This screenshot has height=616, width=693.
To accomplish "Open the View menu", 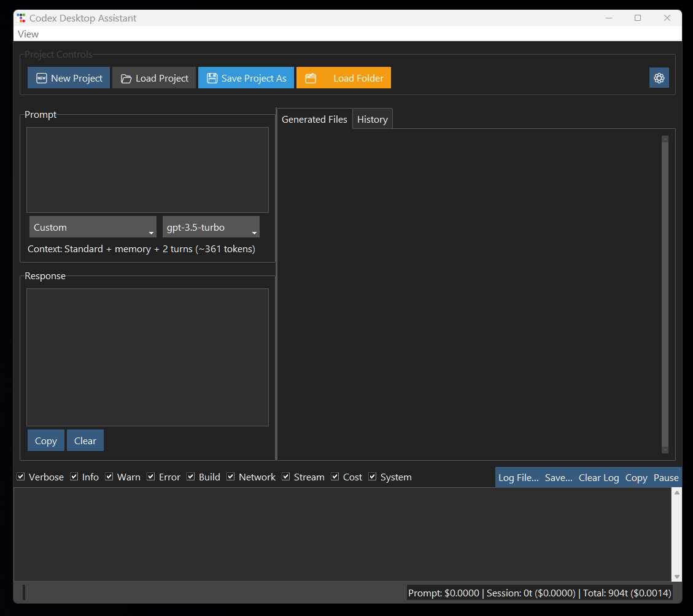I will click(x=28, y=34).
